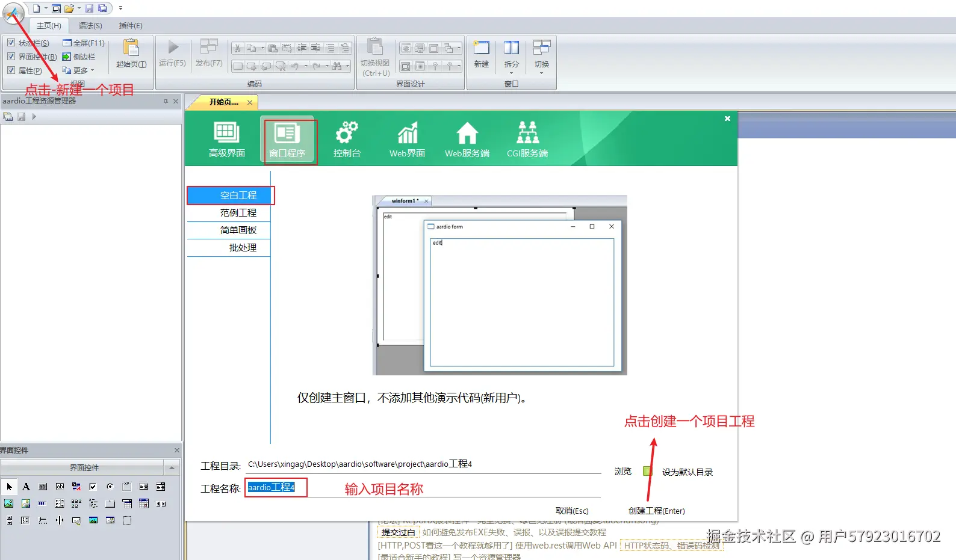This screenshot has height=560, width=956.
Task: Click 浏览 to browse project directory
Action: click(x=623, y=472)
